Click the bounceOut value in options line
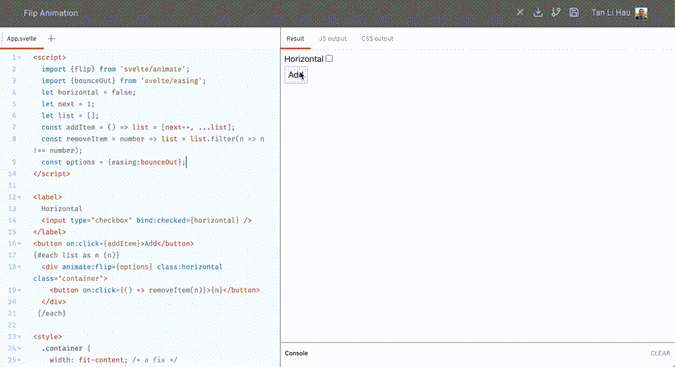 (x=158, y=162)
